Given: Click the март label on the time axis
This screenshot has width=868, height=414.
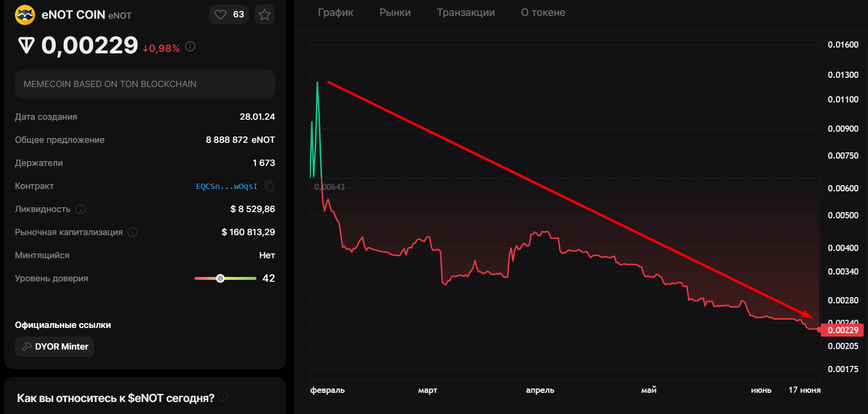Looking at the screenshot, I should point(428,390).
